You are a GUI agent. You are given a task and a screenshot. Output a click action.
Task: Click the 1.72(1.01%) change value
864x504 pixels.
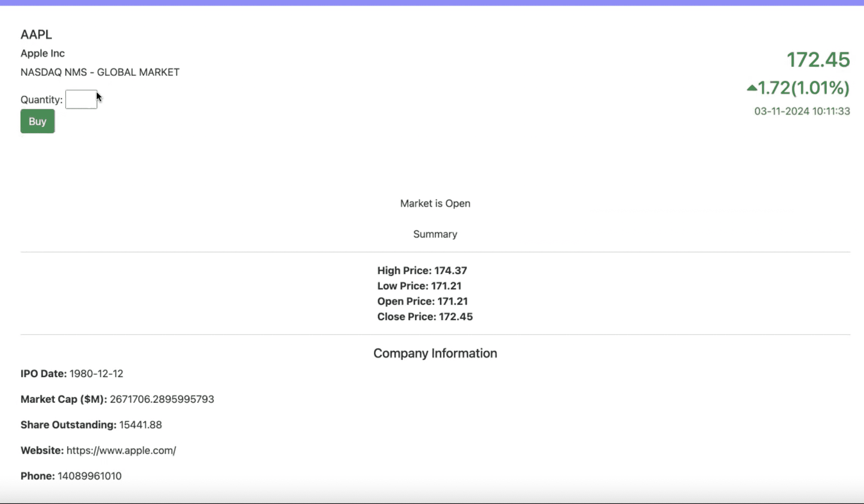click(x=804, y=88)
